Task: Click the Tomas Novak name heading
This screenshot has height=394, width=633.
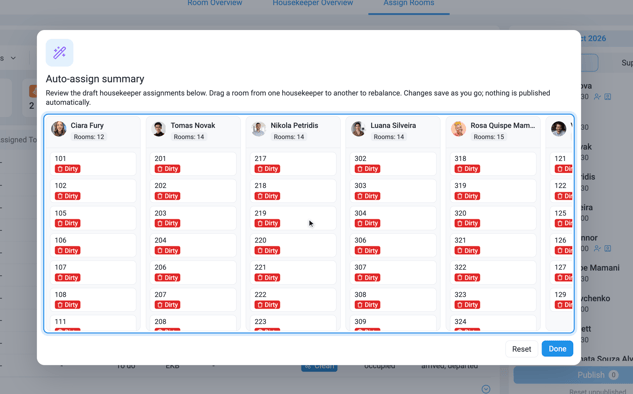Action: click(193, 126)
